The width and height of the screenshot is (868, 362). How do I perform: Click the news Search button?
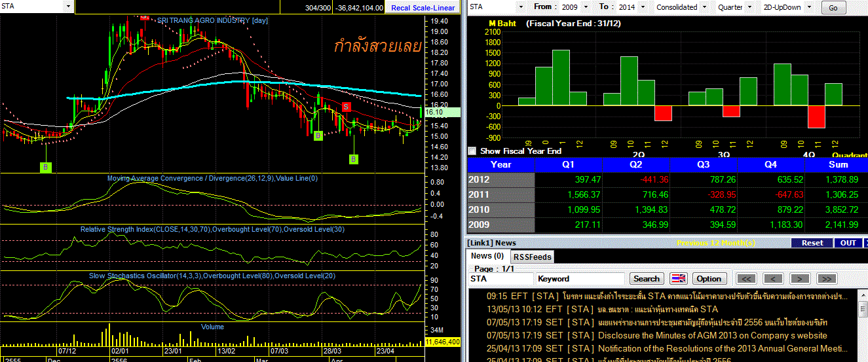pyautogui.click(x=647, y=279)
